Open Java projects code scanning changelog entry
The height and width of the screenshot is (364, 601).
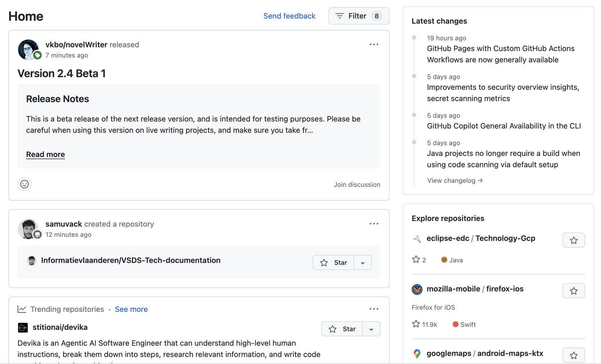click(x=503, y=159)
